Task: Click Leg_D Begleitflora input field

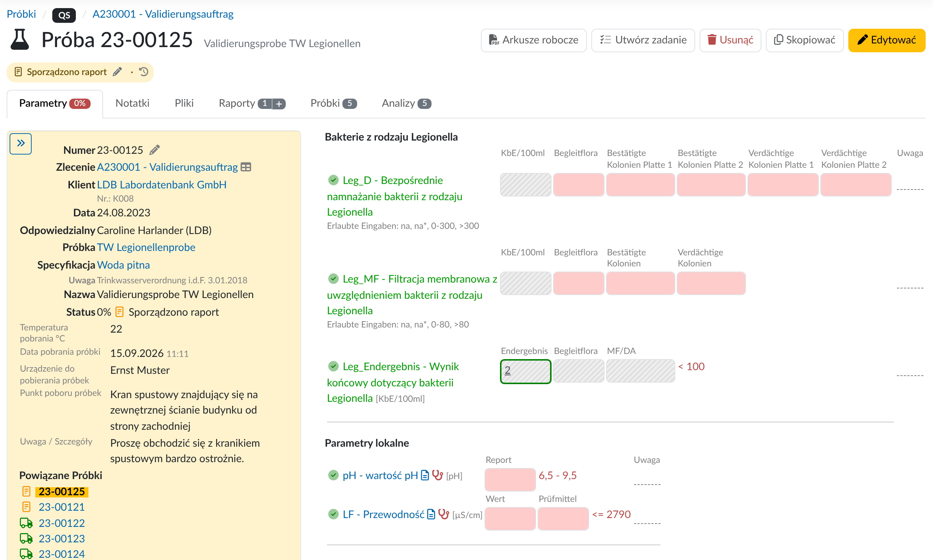Action: click(578, 185)
